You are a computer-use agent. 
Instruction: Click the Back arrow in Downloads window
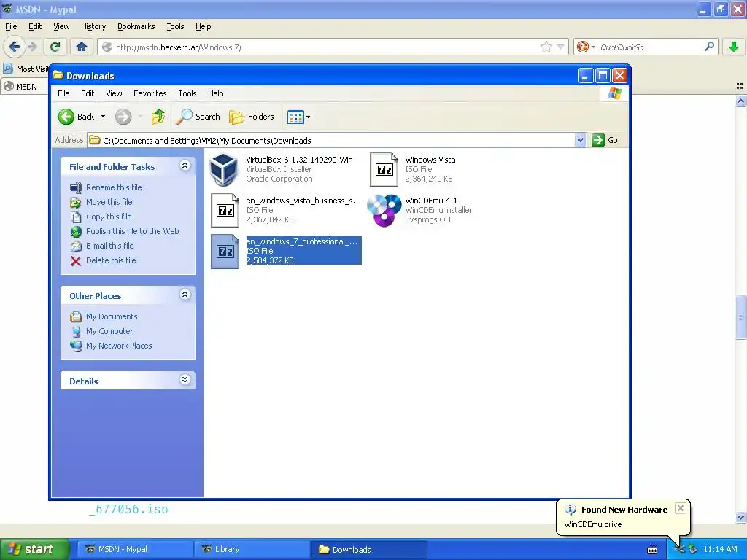[x=66, y=117]
